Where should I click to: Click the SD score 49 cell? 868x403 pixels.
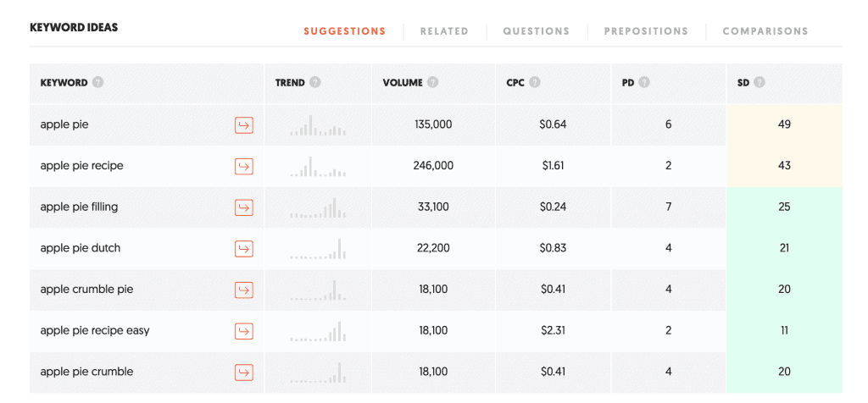click(x=784, y=125)
